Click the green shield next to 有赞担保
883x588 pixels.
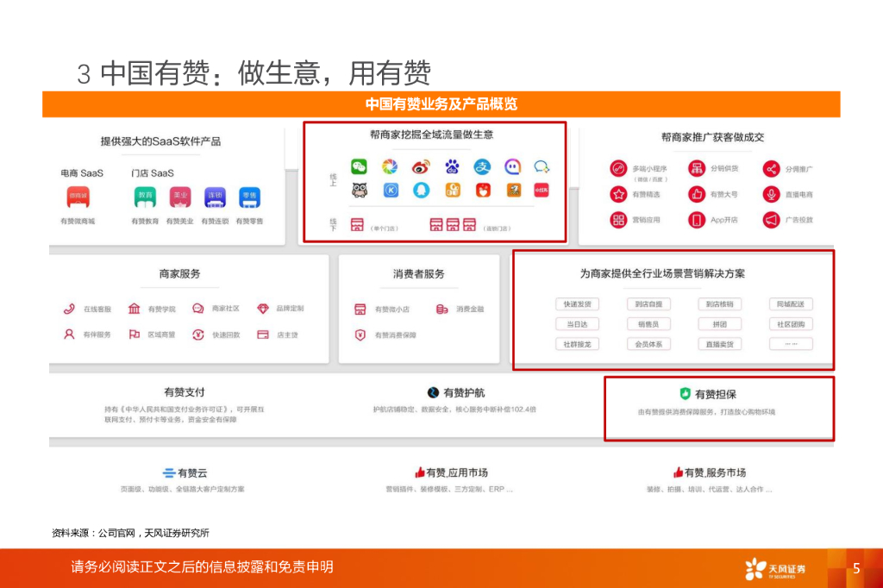[685, 394]
